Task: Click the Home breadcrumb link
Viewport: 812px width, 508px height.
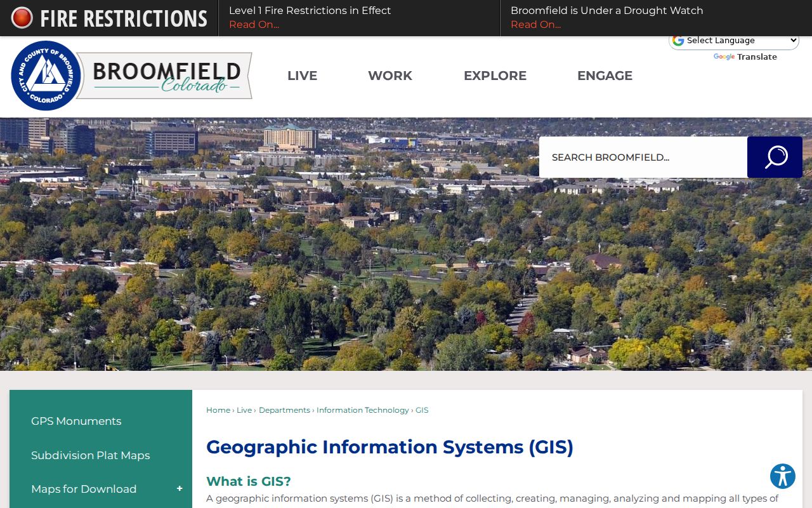Action: [218, 410]
